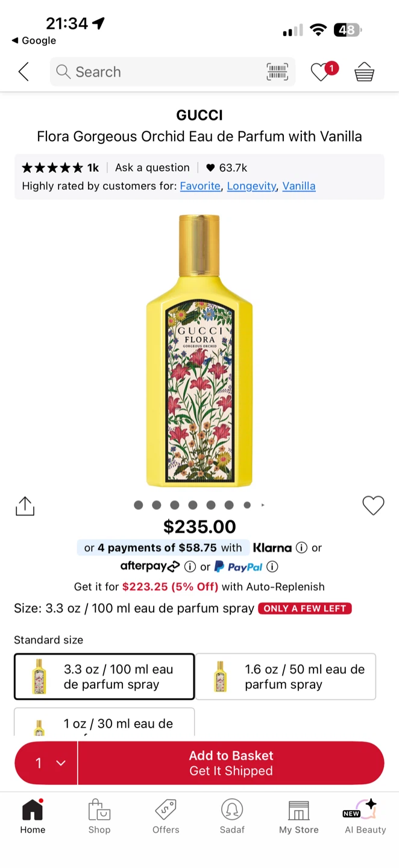Open the barcode scanner icon
The width and height of the screenshot is (399, 868).
[277, 72]
